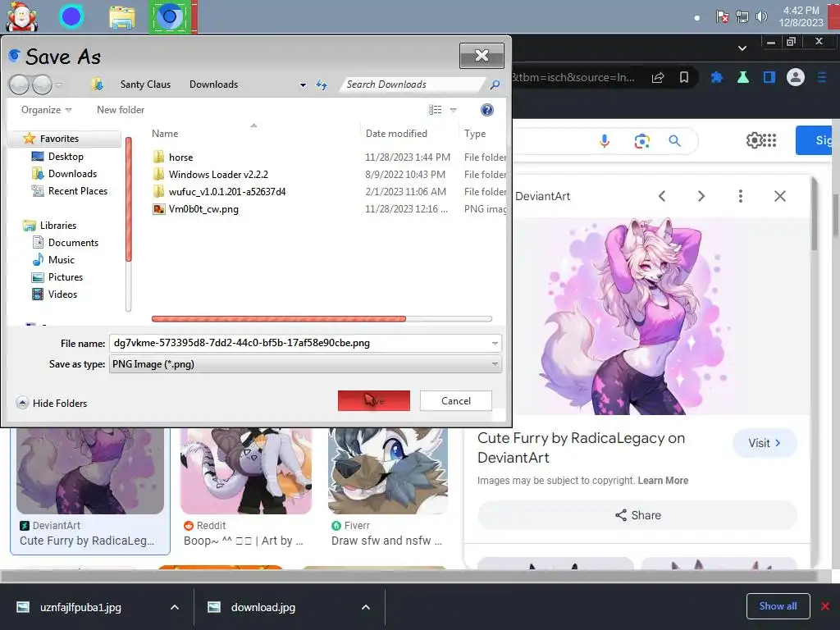The image size is (840, 630).
Task: Open the Save as type dropdown
Action: pos(305,364)
